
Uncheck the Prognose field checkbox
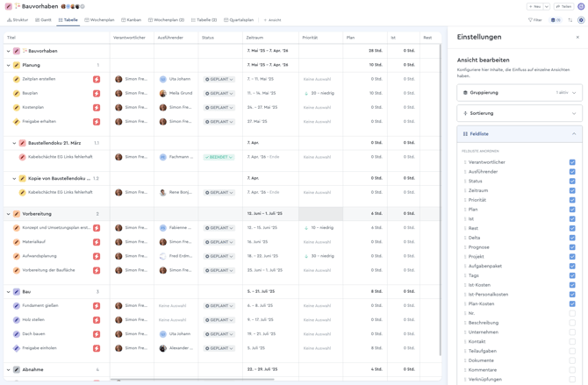point(572,247)
